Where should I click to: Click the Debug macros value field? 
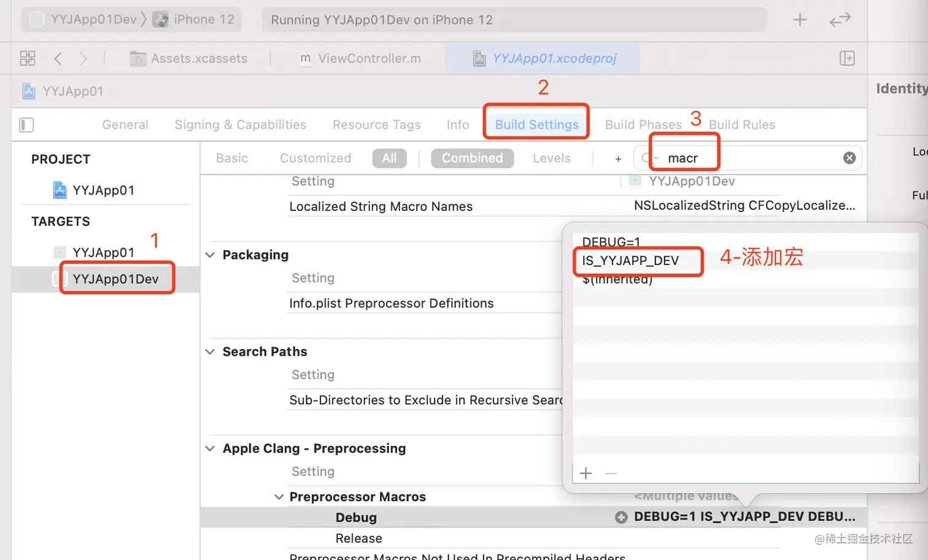point(744,516)
